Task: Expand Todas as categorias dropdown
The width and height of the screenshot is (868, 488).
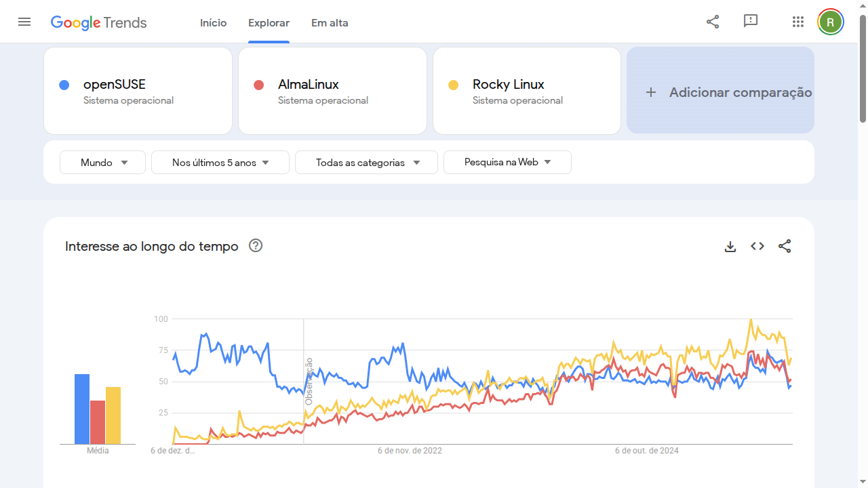Action: click(367, 163)
